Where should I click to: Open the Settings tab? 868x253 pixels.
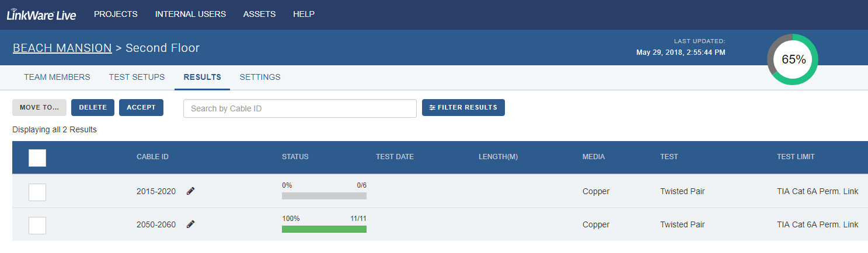click(260, 77)
